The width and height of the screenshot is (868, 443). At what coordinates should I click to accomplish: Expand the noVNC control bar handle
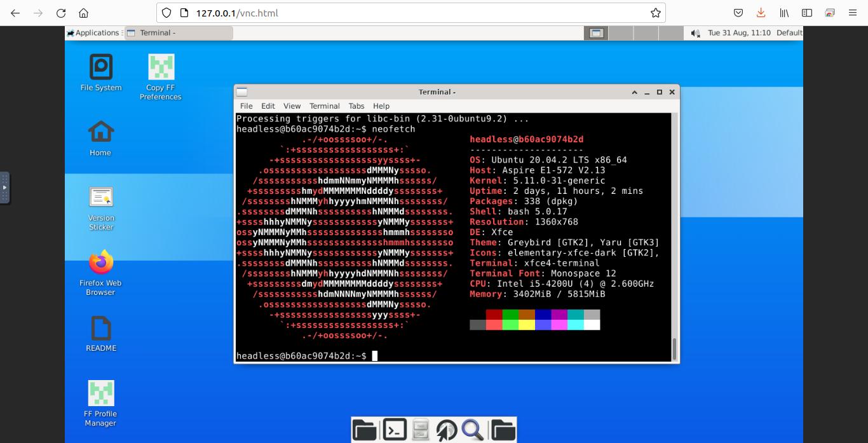(x=4, y=187)
